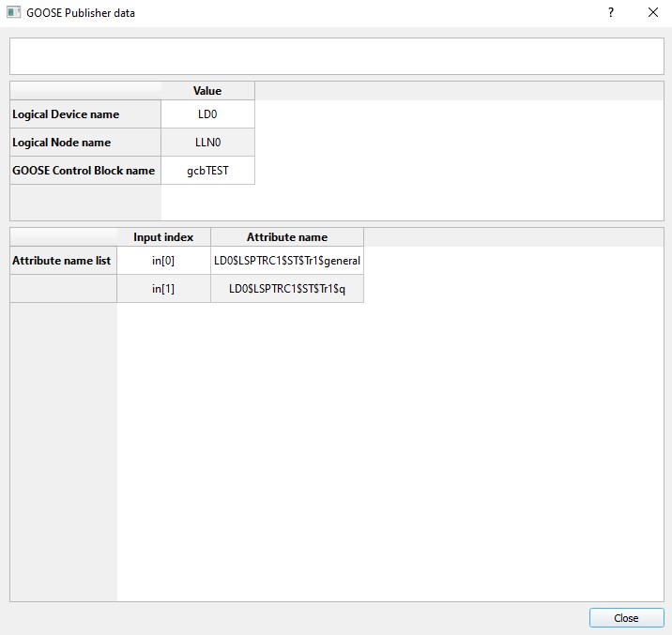Select the attribute cell ending in Tr1$q

coord(287,289)
